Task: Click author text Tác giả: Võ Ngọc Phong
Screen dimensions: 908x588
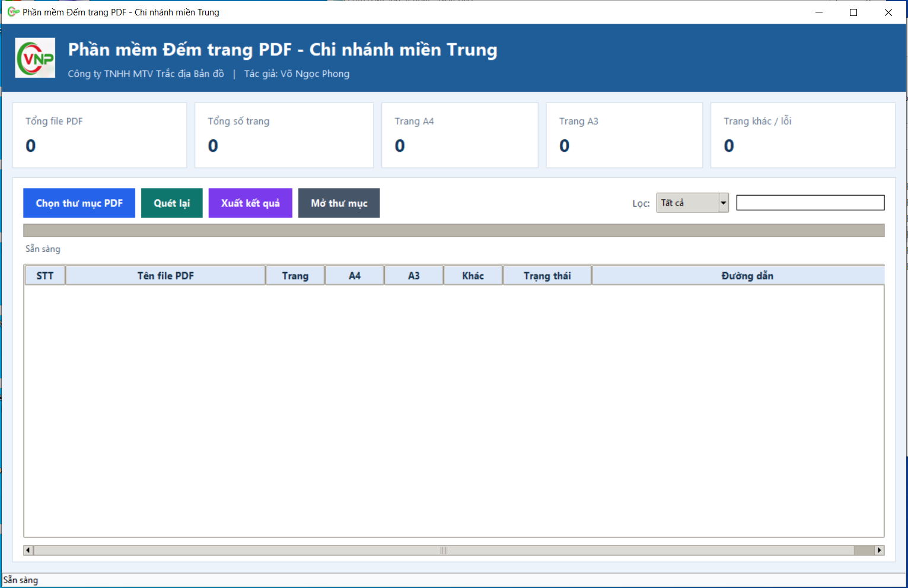Action: [297, 73]
